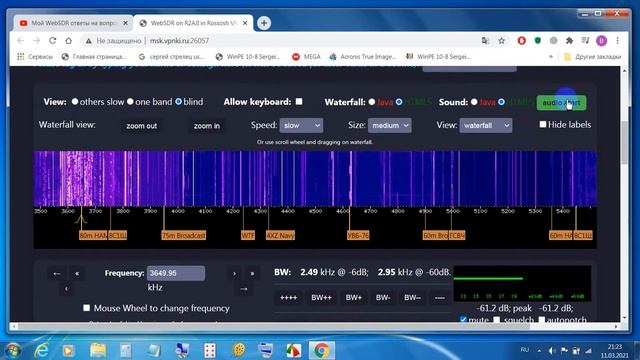
Task: Click the УВБ-76 station label
Action: [x=358, y=236]
